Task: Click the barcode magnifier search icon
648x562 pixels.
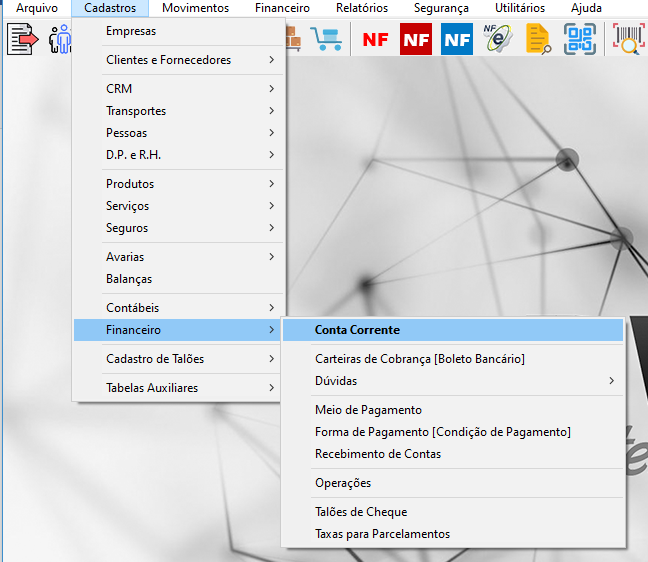Action: pyautogui.click(x=629, y=39)
